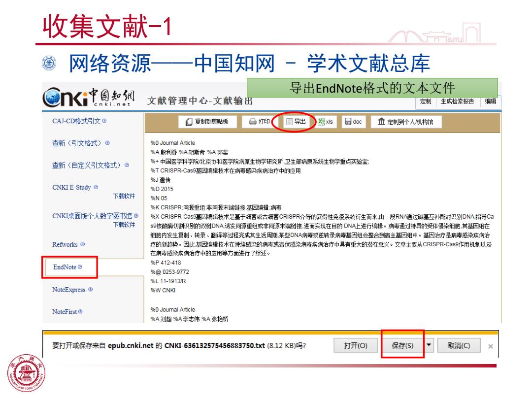Click 下载软件 under CNKI E-Study
This screenshot has width=532, height=399.
point(124,196)
